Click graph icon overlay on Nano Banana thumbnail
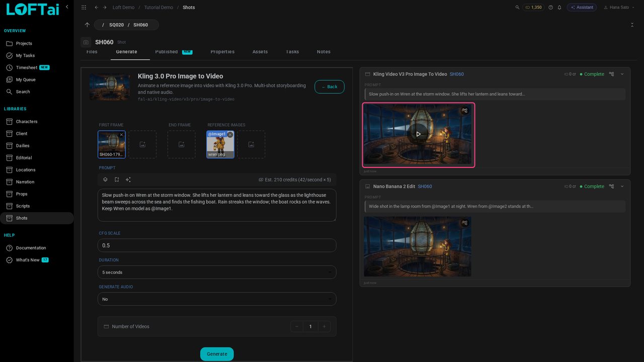This screenshot has width=644, height=362. tap(465, 223)
